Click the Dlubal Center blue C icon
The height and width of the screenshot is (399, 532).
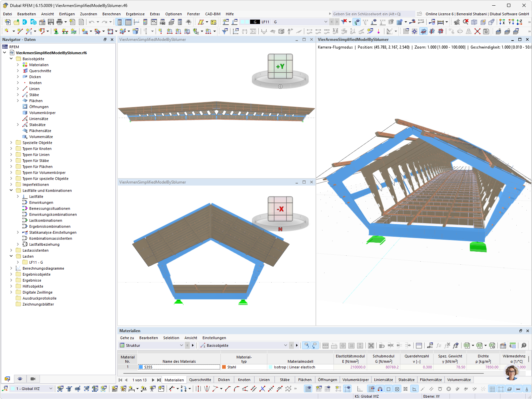pos(25,22)
